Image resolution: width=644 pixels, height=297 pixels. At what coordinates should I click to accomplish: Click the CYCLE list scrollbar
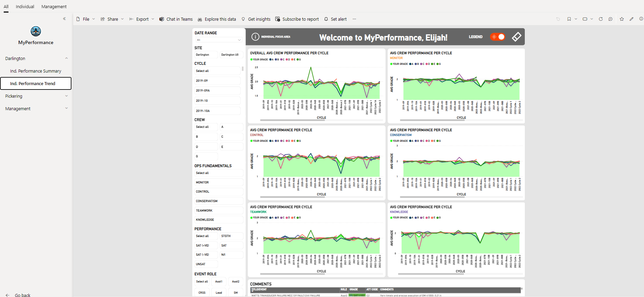(242, 69)
